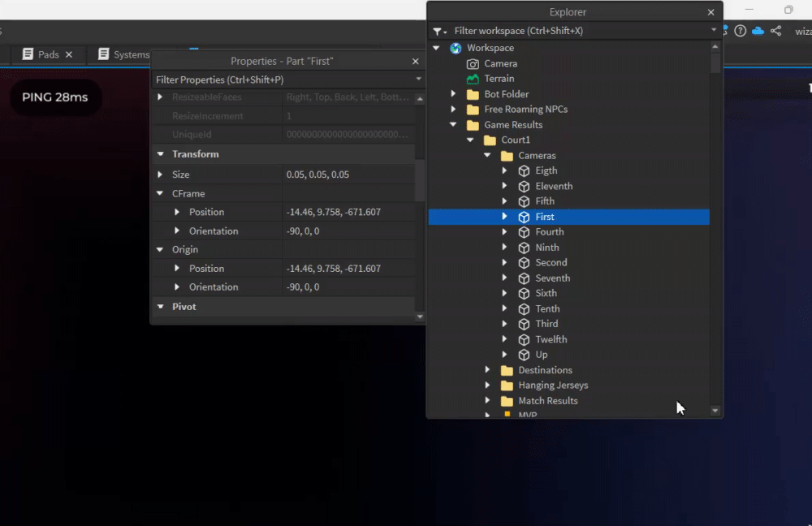
Task: Switch to the Systems script tab
Action: click(123, 54)
